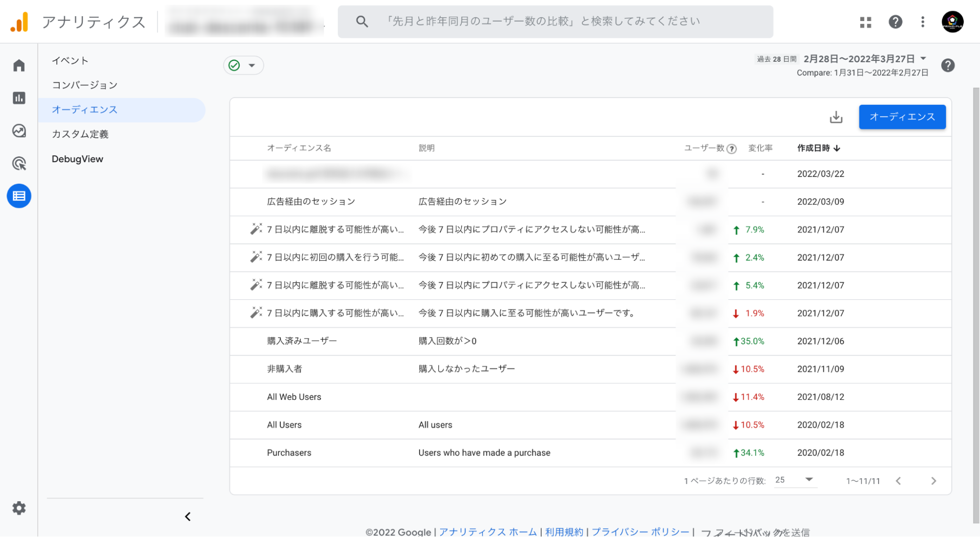Open the Explore icon in left rail
This screenshot has width=980, height=537.
19,131
